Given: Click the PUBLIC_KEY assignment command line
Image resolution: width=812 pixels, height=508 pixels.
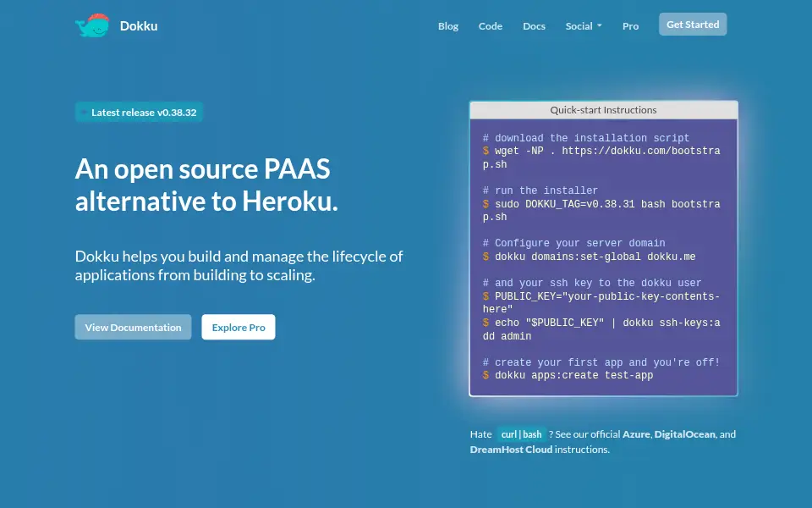Looking at the screenshot, I should coord(601,303).
